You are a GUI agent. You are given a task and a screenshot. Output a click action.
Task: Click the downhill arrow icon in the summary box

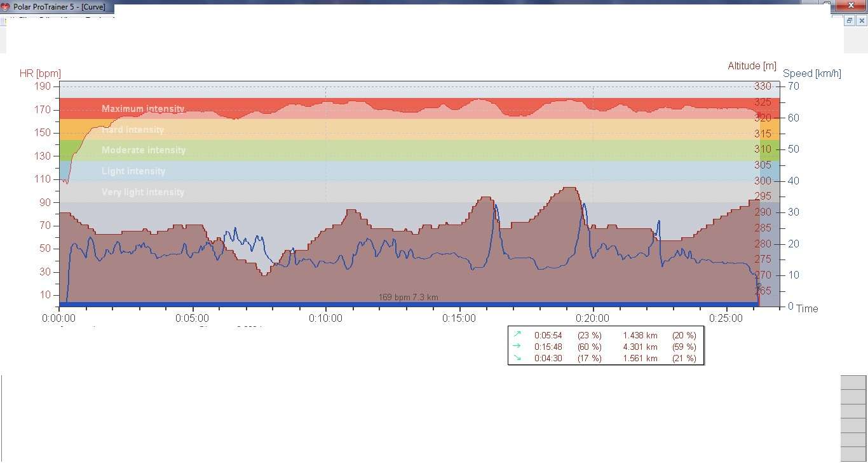pyautogui.click(x=517, y=358)
